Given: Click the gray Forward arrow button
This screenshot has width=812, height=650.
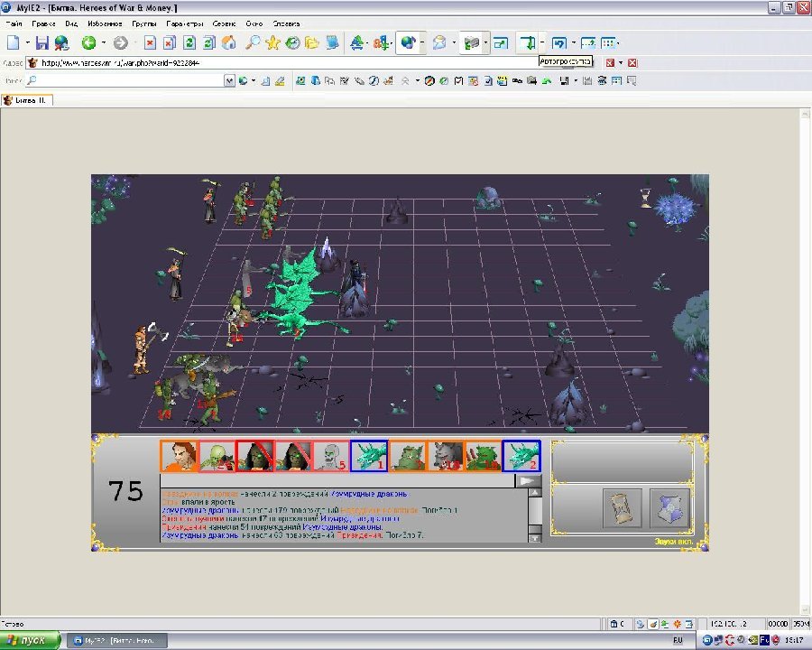Looking at the screenshot, I should point(121,43).
